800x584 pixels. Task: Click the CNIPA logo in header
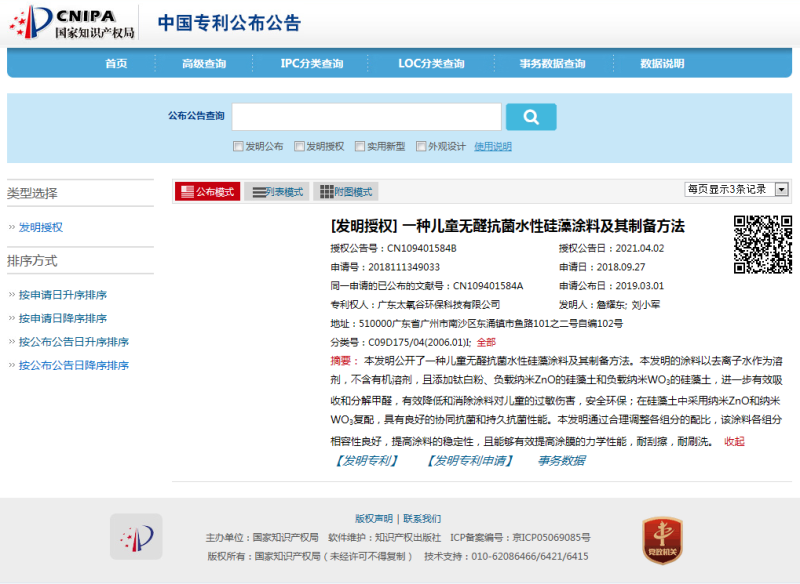coord(70,23)
